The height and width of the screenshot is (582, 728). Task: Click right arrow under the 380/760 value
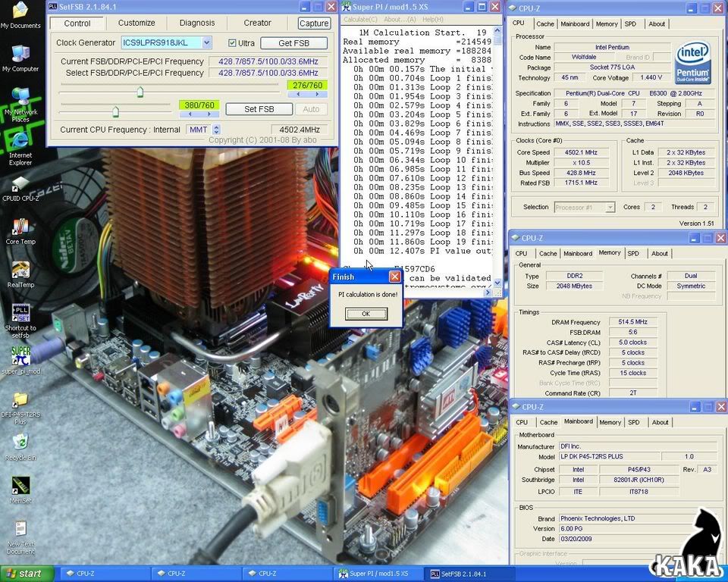click(x=209, y=114)
